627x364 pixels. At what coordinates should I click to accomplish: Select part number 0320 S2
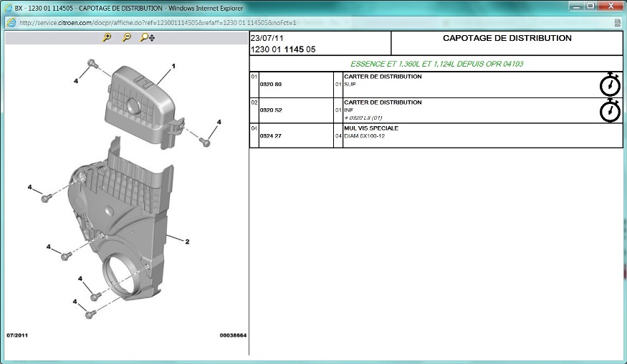point(271,110)
